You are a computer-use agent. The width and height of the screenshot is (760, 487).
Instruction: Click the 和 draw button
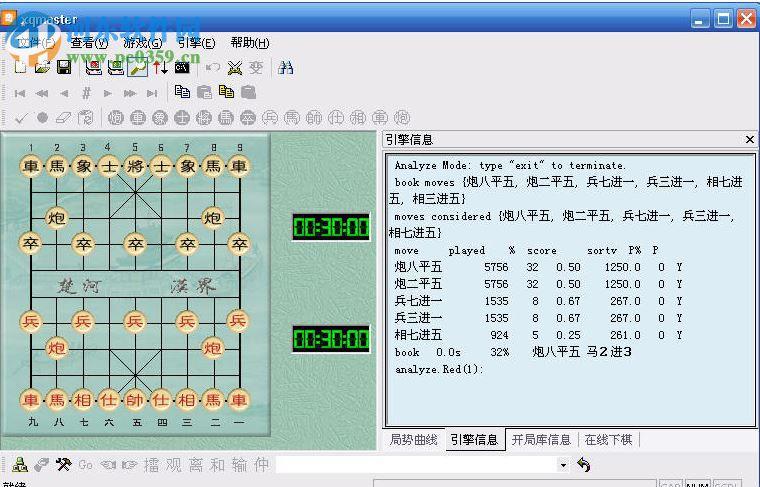(x=217, y=465)
